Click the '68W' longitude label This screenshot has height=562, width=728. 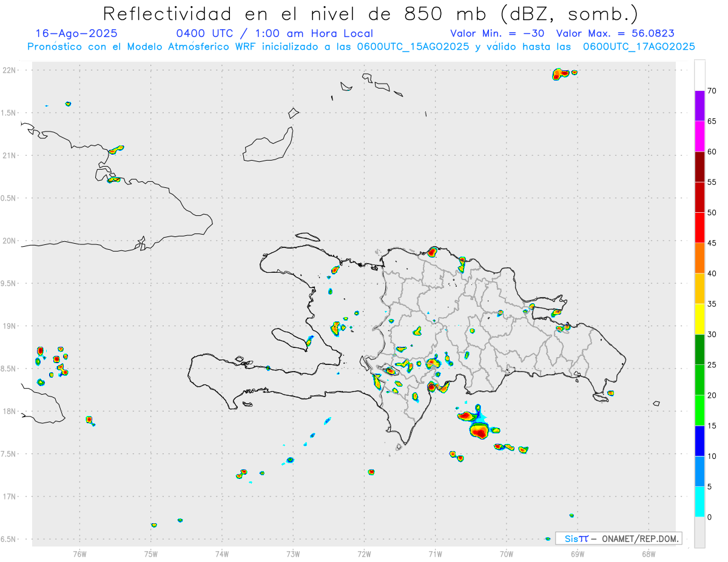649,554
